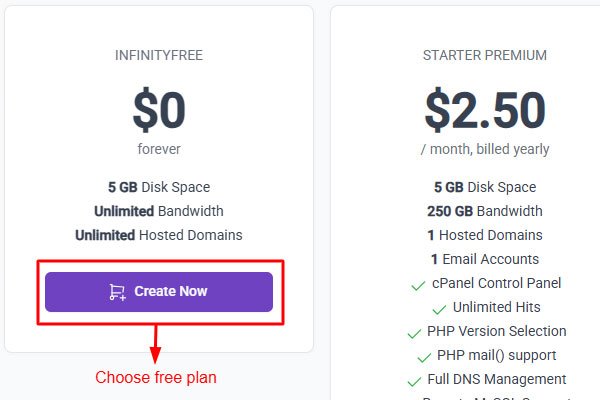Screen dimensions: 600x400
Task: Click the cart icon on Create Now
Action: pyautogui.click(x=118, y=292)
